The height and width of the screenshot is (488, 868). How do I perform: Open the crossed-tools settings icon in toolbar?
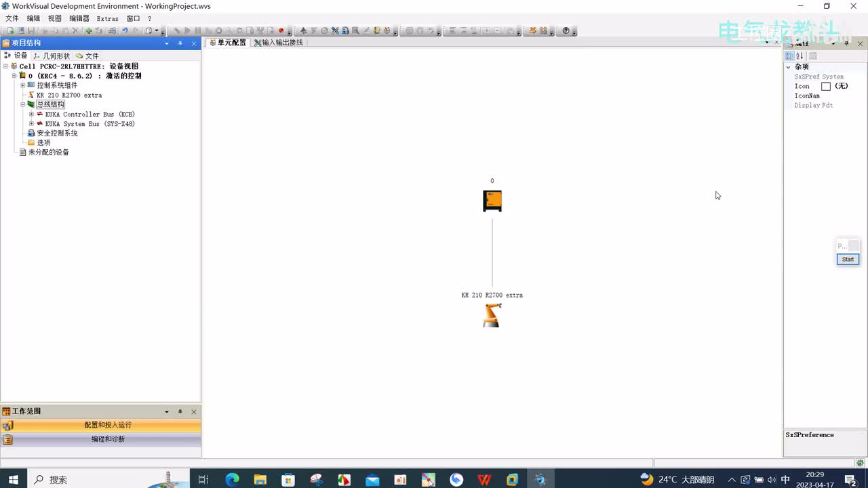pyautogui.click(x=335, y=30)
